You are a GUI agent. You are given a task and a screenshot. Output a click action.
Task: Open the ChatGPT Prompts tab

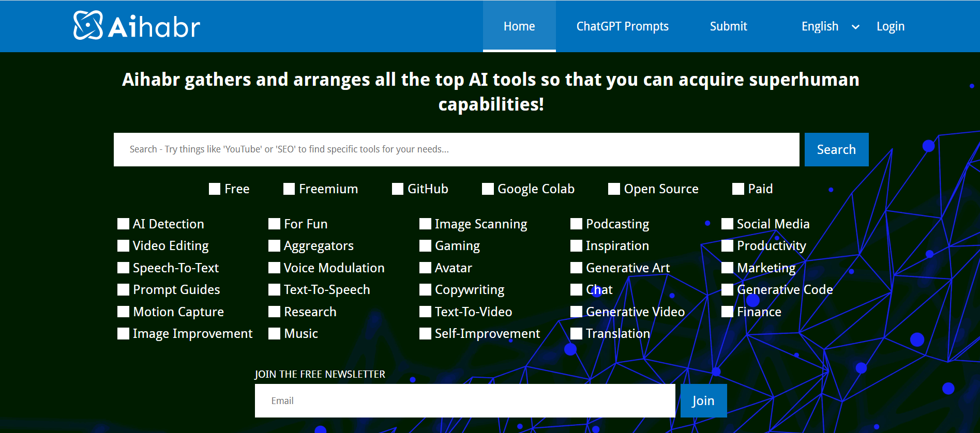coord(622,26)
